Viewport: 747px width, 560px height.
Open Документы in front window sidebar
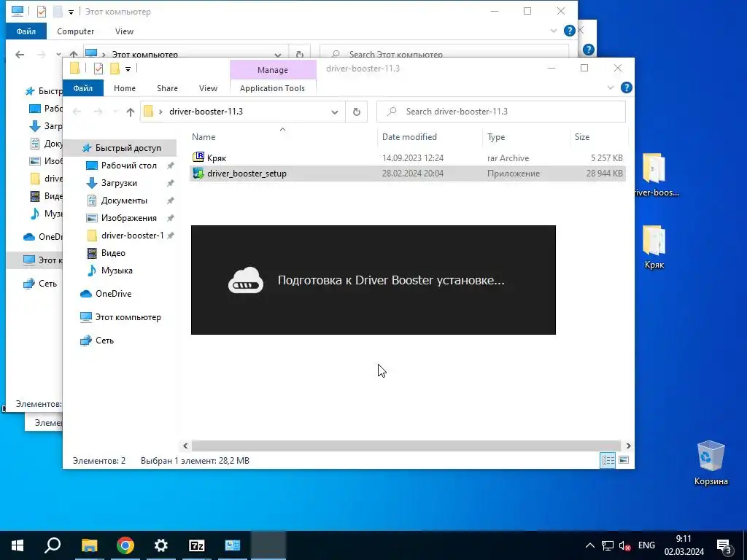click(x=124, y=201)
